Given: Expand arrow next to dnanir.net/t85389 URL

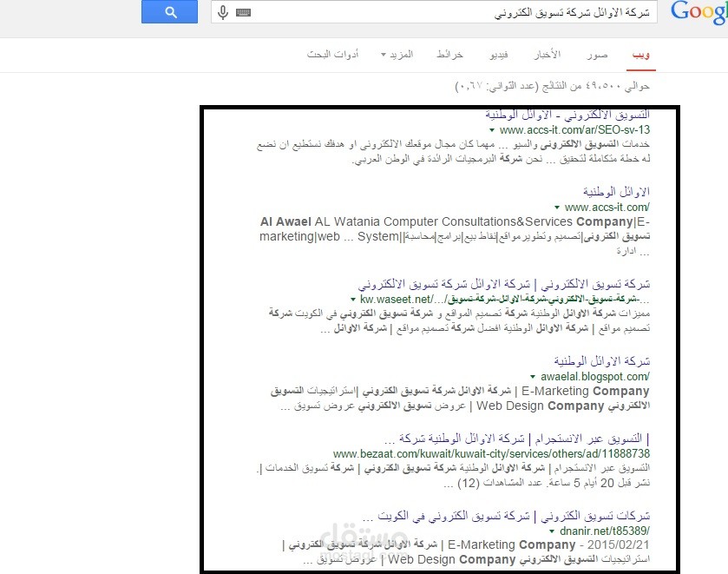Looking at the screenshot, I should point(552,531).
